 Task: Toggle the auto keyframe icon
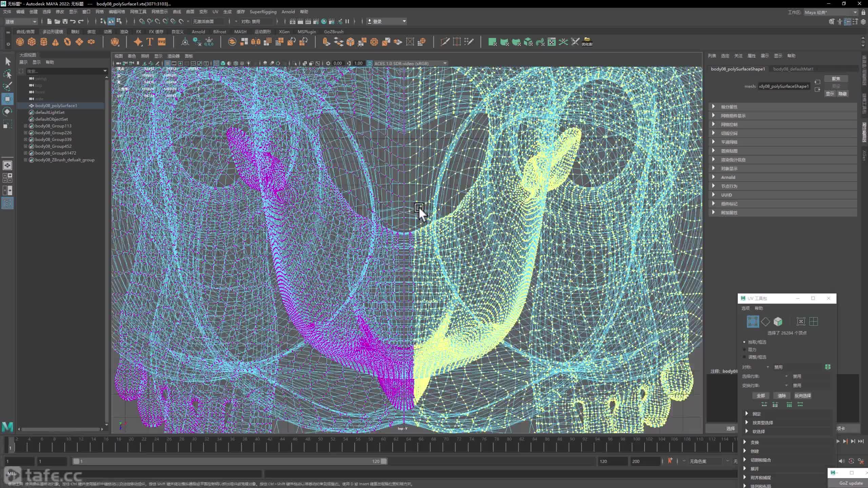[x=851, y=461]
